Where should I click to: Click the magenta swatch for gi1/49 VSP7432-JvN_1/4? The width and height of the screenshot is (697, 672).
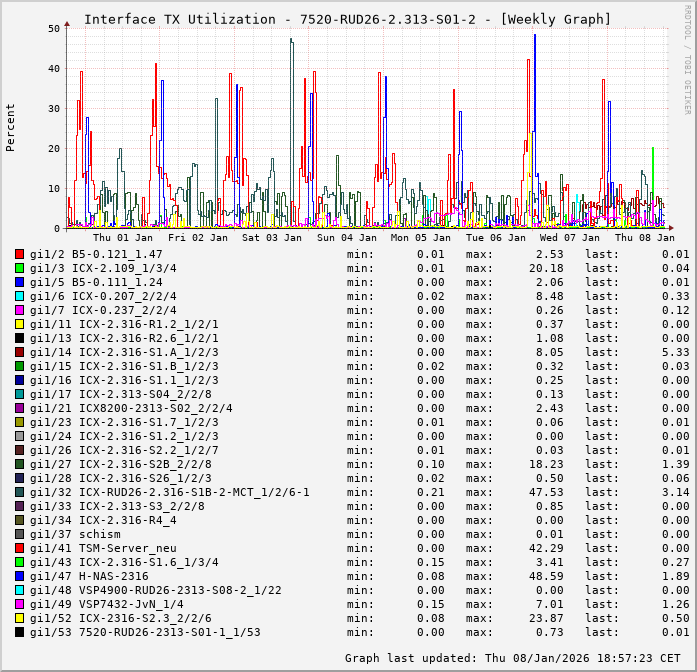tap(19, 604)
